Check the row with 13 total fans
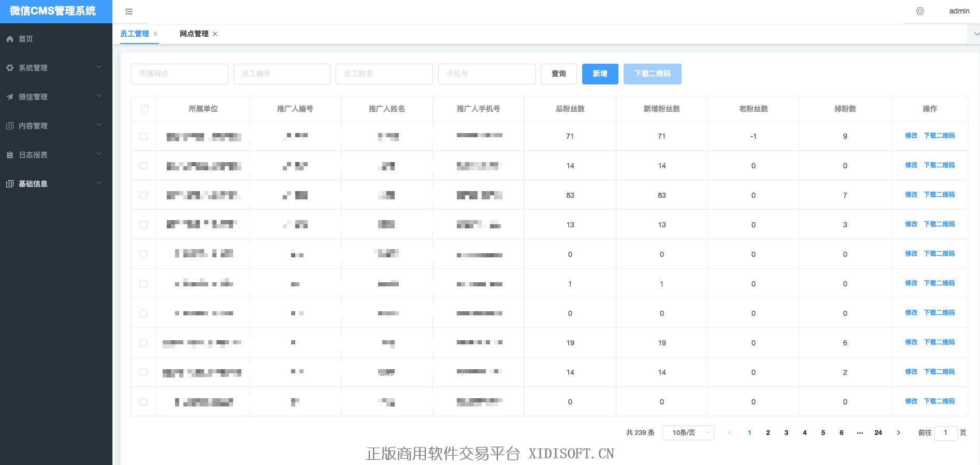The image size is (980, 465). coord(143,225)
